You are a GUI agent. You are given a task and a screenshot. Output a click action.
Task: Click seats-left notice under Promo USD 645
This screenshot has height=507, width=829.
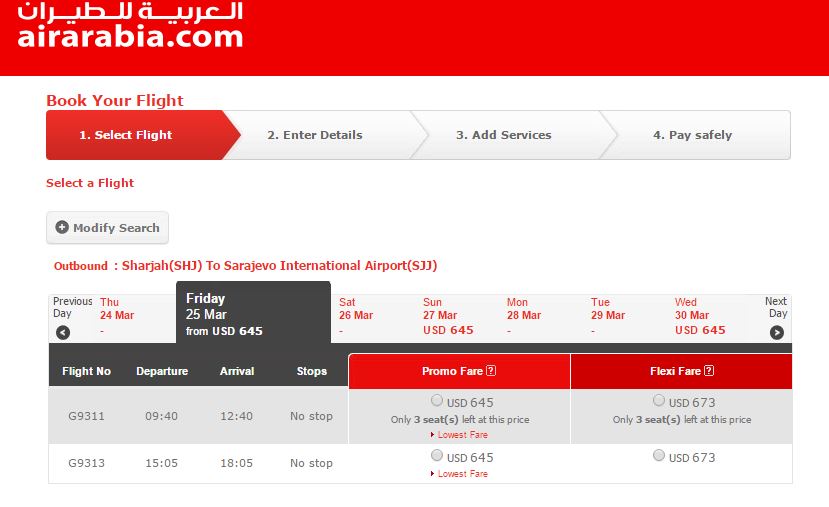(460, 419)
